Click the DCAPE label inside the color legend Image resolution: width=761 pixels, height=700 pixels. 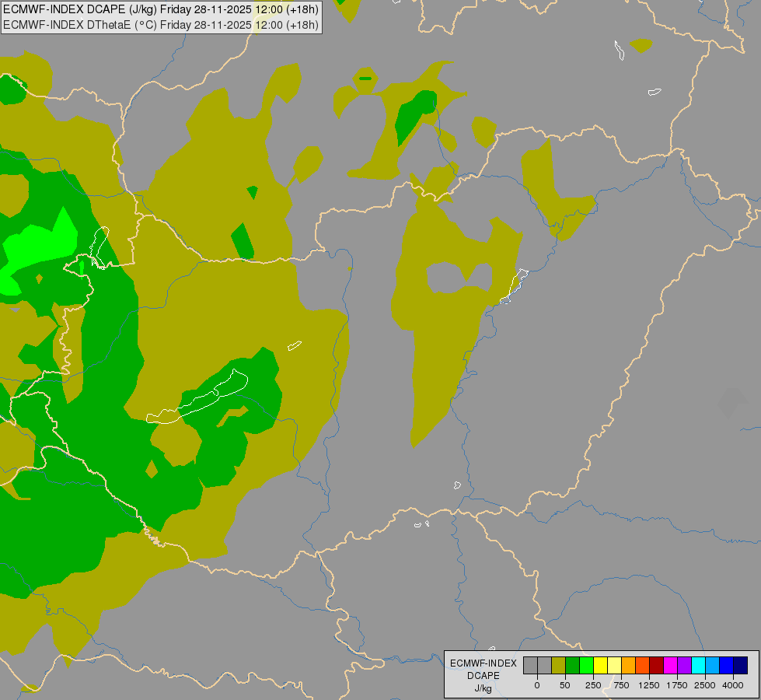[483, 676]
